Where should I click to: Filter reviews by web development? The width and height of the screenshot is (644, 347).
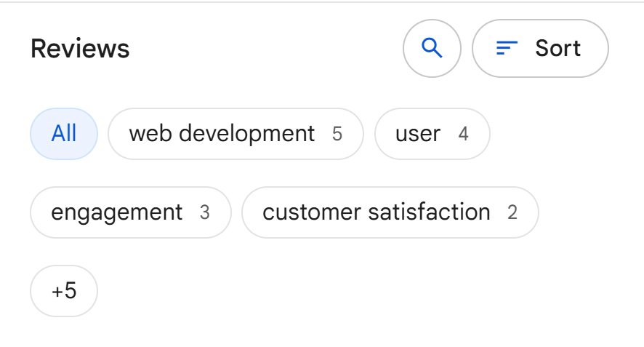236,134
